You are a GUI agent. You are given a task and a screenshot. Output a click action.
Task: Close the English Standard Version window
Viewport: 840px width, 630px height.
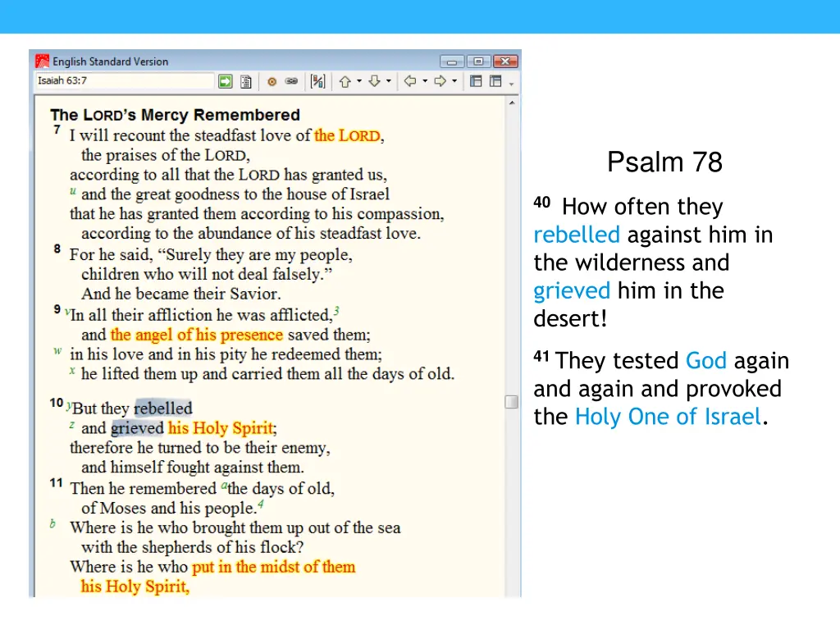click(x=505, y=62)
